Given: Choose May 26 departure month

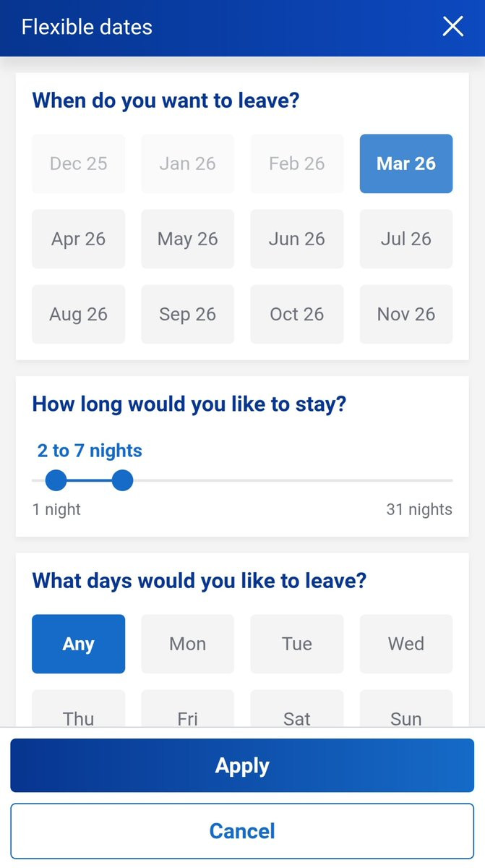Looking at the screenshot, I should tap(187, 239).
